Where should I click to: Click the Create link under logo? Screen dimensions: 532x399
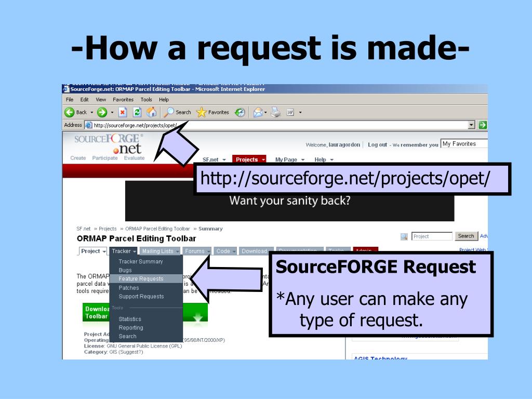(x=78, y=158)
